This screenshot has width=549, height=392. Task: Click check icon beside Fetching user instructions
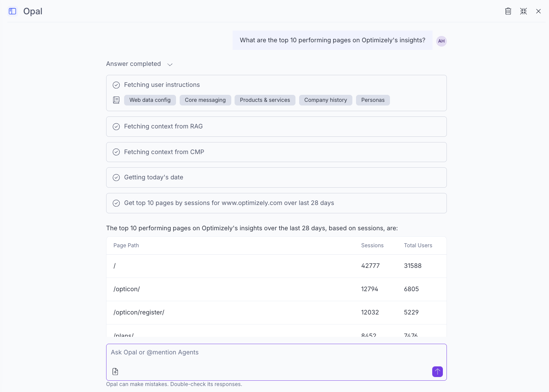click(x=116, y=85)
